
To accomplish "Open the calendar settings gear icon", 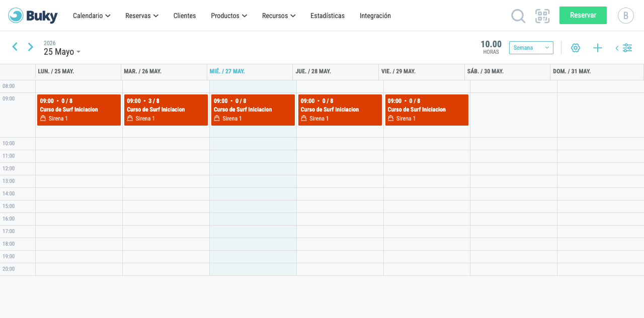I will pyautogui.click(x=576, y=48).
